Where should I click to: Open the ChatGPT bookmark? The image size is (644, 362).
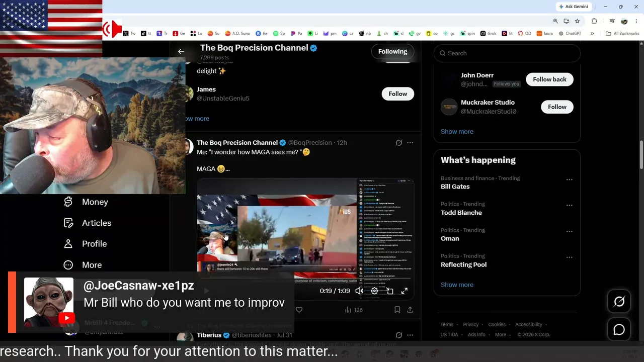point(570,34)
